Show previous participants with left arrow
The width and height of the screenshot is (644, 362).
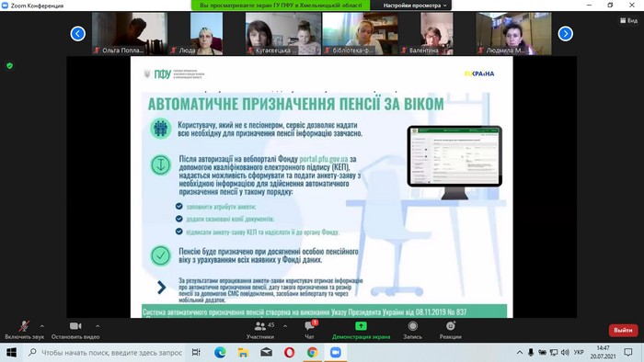pyautogui.click(x=77, y=34)
